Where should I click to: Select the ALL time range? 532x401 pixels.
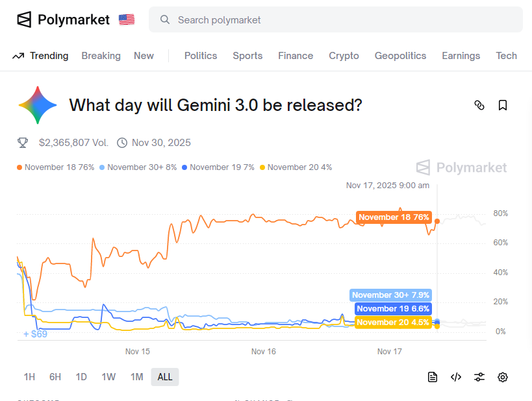point(165,377)
